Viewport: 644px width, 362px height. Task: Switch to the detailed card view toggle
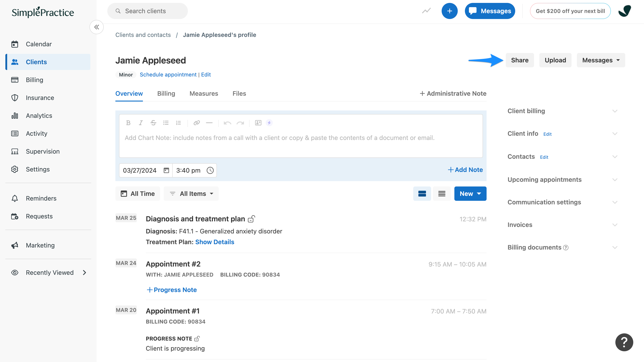click(x=422, y=194)
